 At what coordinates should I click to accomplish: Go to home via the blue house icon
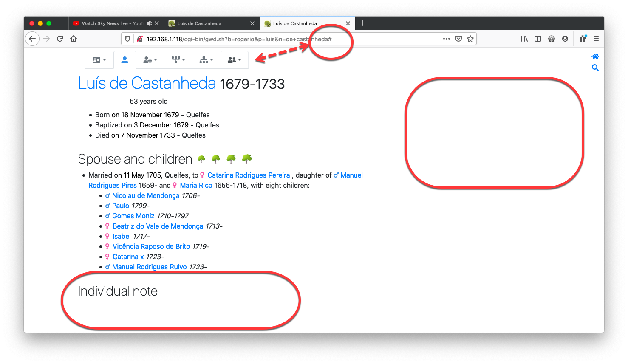(595, 56)
